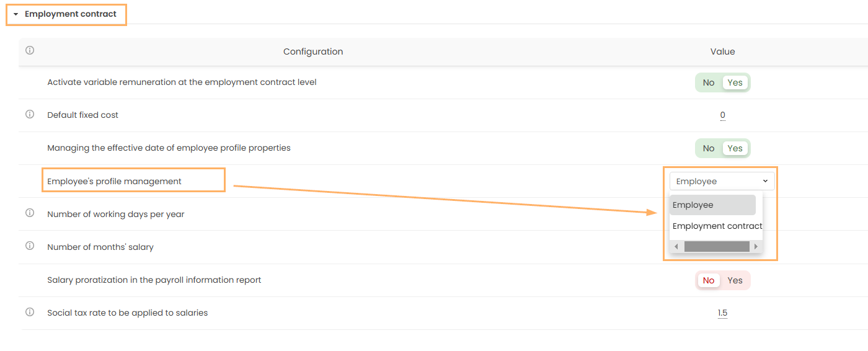Click right arrow of dropdown horizontal scrollbar
Viewport: 868px width, 351px height.
pyautogui.click(x=756, y=247)
